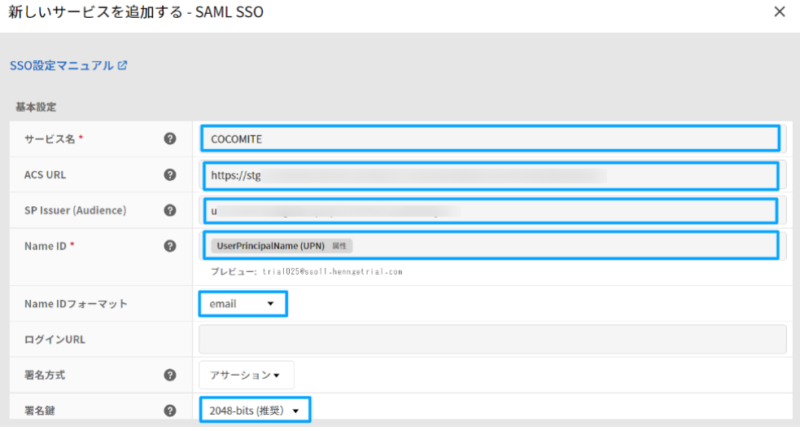Click the 基本設定 section heading

click(x=35, y=105)
